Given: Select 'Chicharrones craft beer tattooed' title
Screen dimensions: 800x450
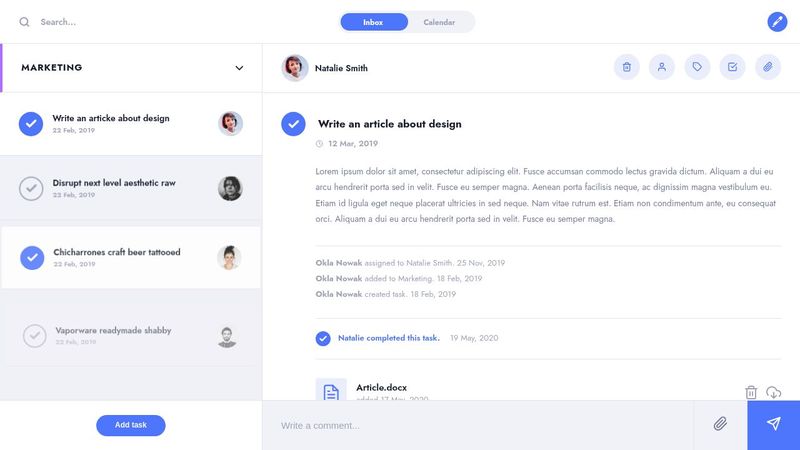Looking at the screenshot, I should pyautogui.click(x=117, y=252).
